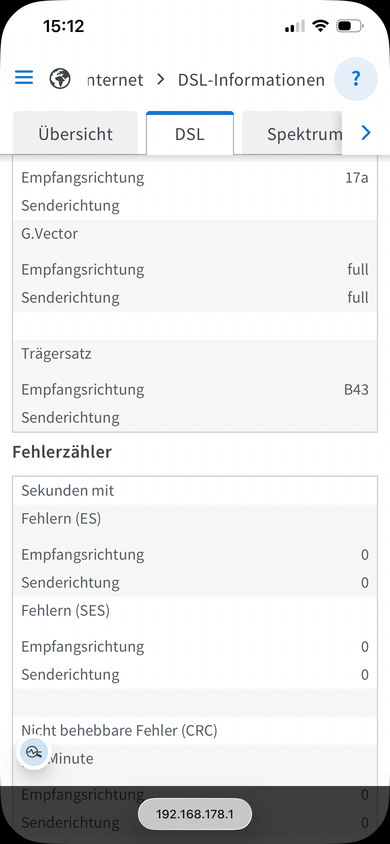This screenshot has width=390, height=844.
Task: Tap the battery indicator icon
Action: (x=350, y=25)
